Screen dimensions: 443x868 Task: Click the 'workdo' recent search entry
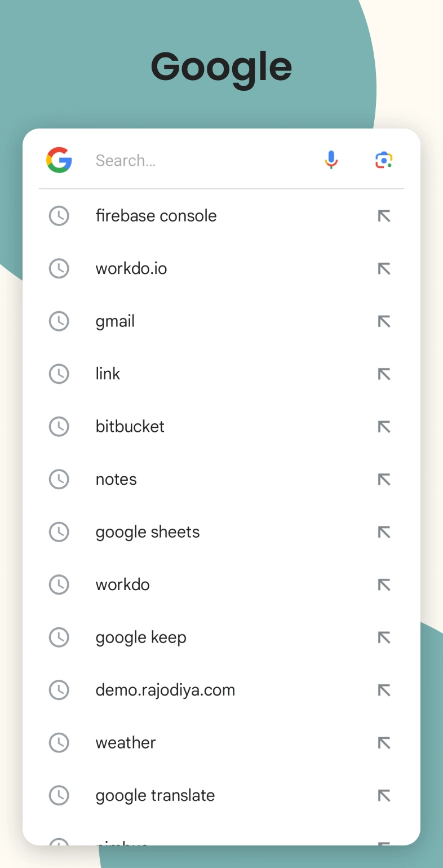(123, 584)
